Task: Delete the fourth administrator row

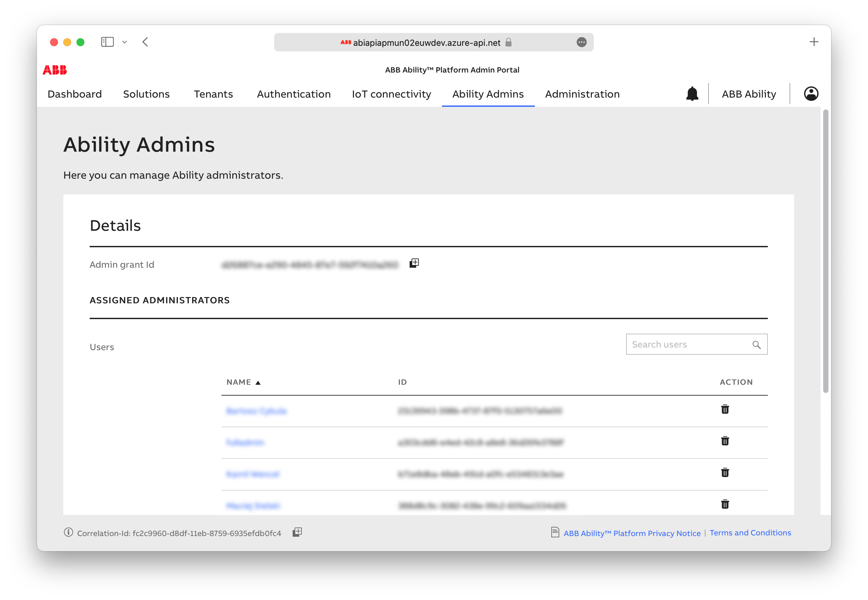Action: pos(725,504)
